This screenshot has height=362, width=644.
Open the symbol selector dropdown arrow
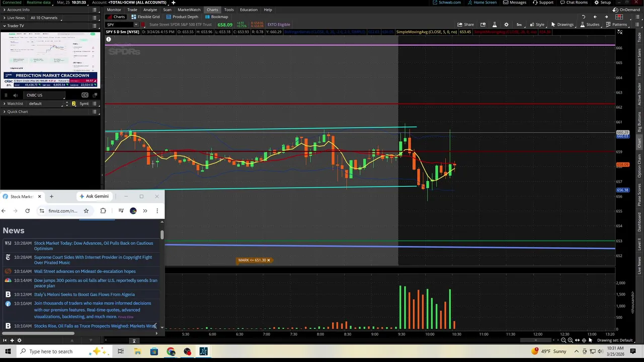tap(136, 25)
